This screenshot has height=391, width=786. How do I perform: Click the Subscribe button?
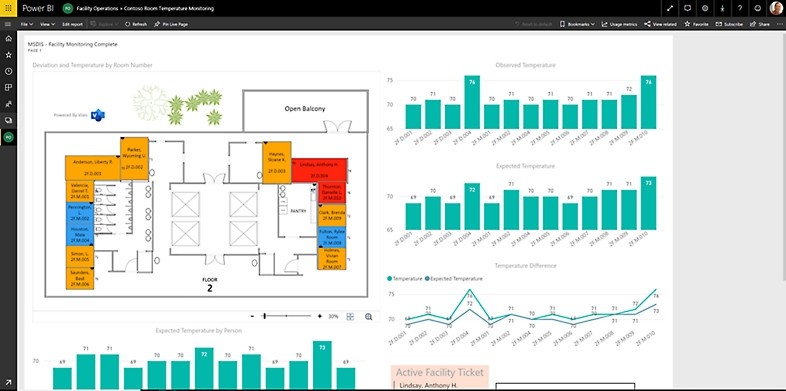(729, 24)
